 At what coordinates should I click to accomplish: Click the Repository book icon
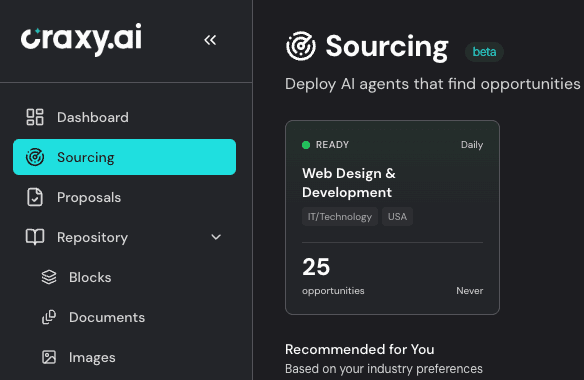click(35, 237)
